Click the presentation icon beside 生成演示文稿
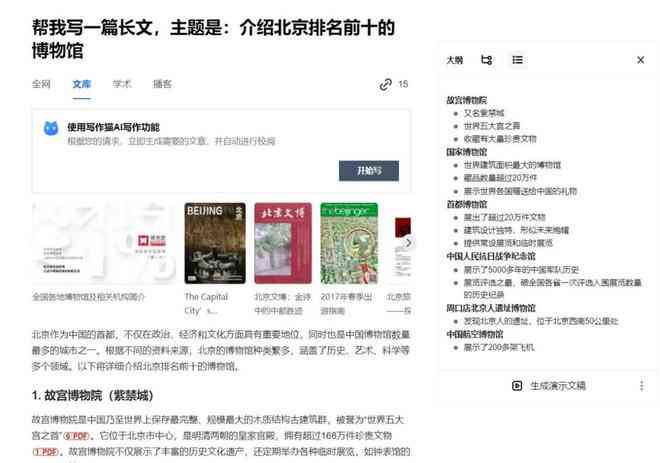 click(x=517, y=386)
